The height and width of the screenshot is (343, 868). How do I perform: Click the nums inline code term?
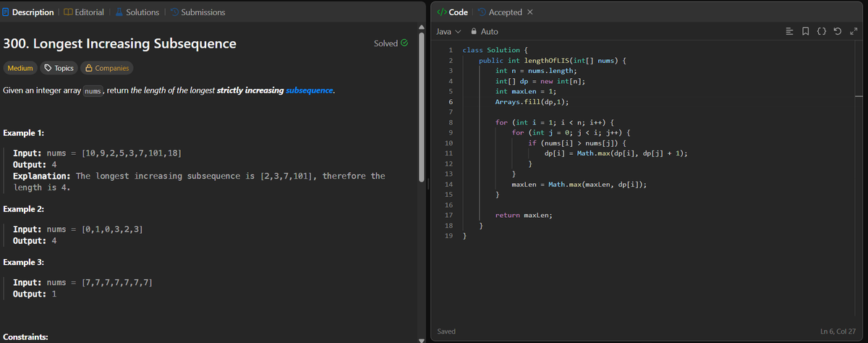(x=92, y=91)
